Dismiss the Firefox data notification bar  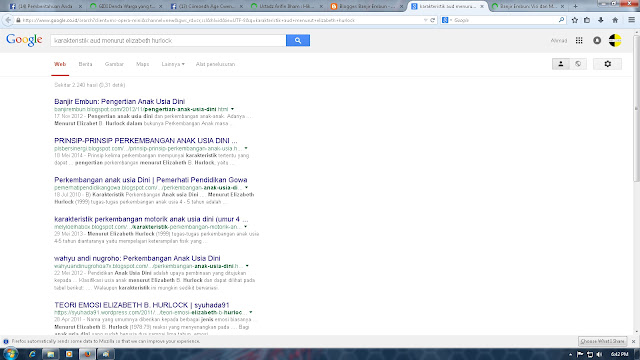(633, 341)
